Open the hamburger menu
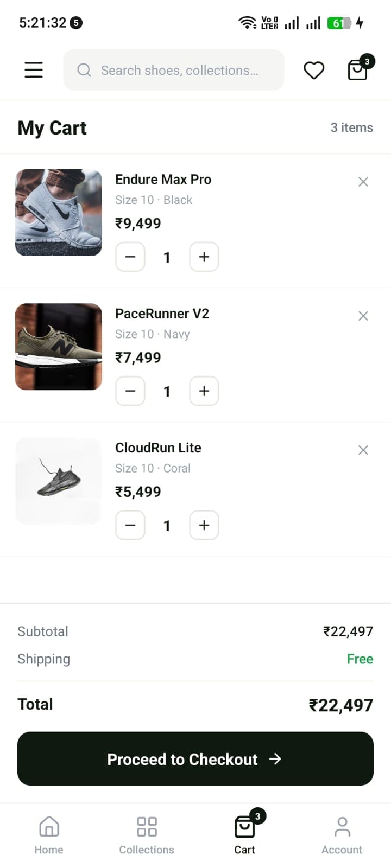391x868 pixels. 34,70
